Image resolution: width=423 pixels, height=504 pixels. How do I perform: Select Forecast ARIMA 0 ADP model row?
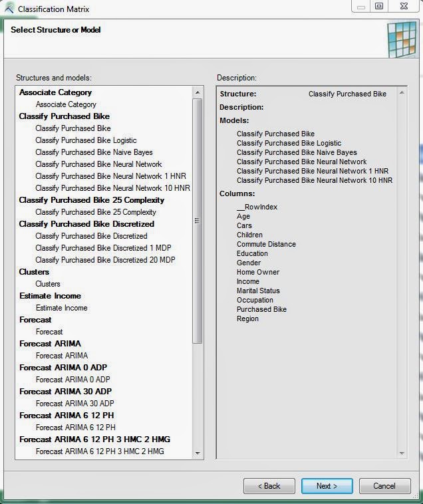point(72,379)
